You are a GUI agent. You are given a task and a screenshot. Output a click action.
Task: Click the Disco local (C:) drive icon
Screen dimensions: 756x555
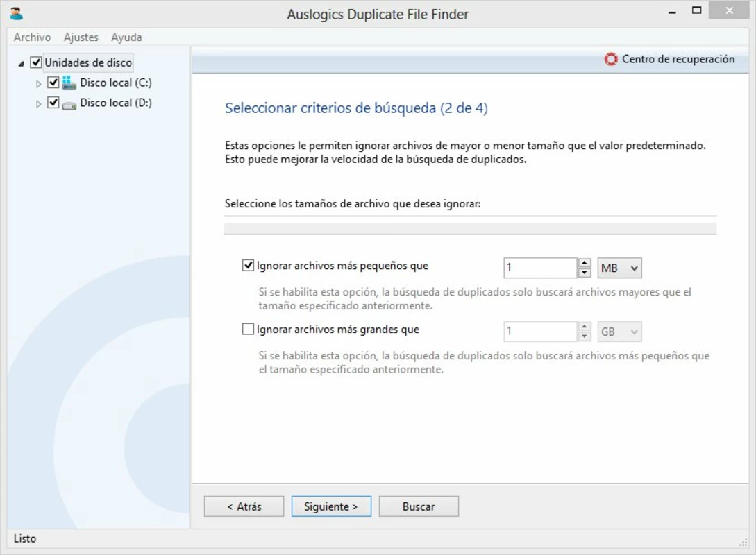(69, 83)
